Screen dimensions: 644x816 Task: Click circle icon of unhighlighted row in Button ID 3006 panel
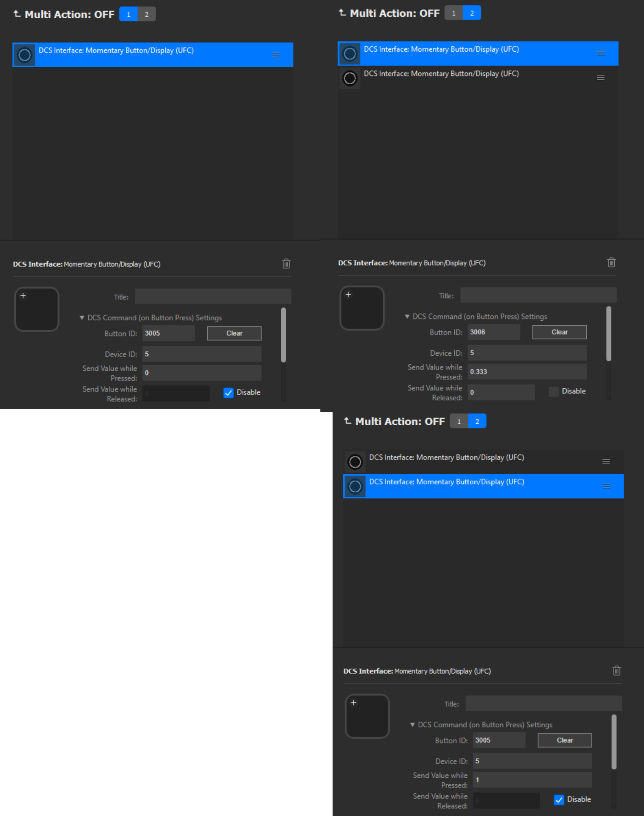click(350, 78)
